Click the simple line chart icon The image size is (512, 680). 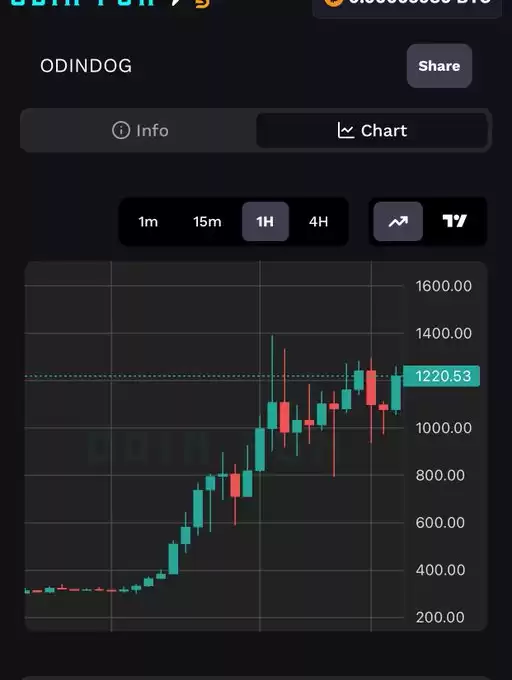pos(398,222)
